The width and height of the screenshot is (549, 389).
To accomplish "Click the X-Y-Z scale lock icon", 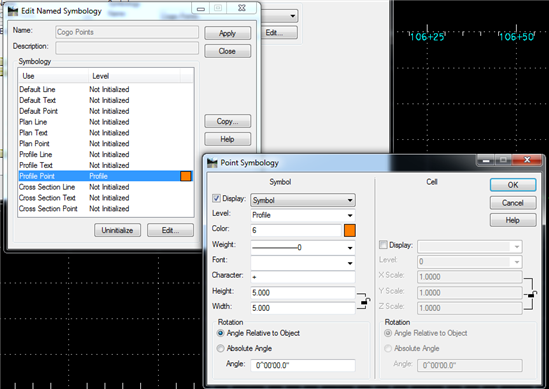I will pyautogui.click(x=532, y=294).
